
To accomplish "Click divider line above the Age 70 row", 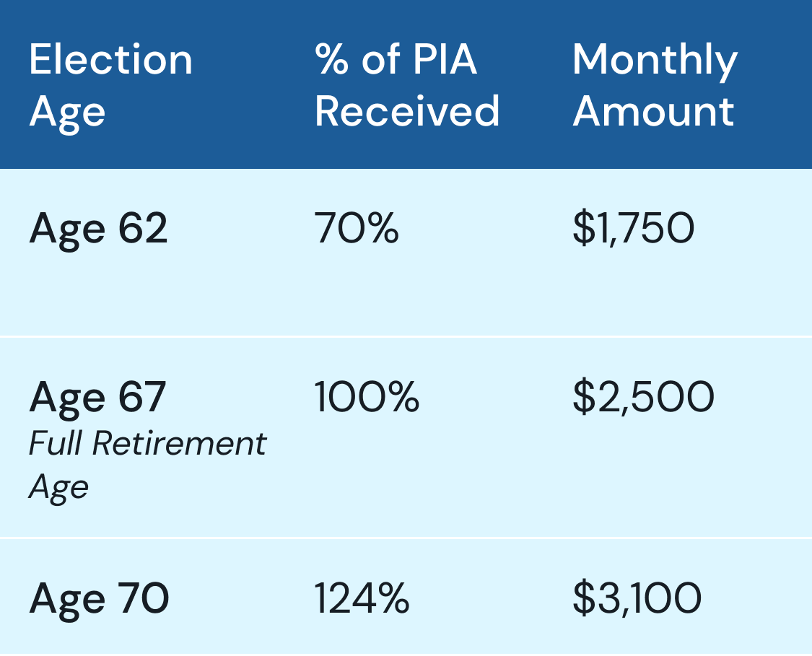I will pos(406,538).
